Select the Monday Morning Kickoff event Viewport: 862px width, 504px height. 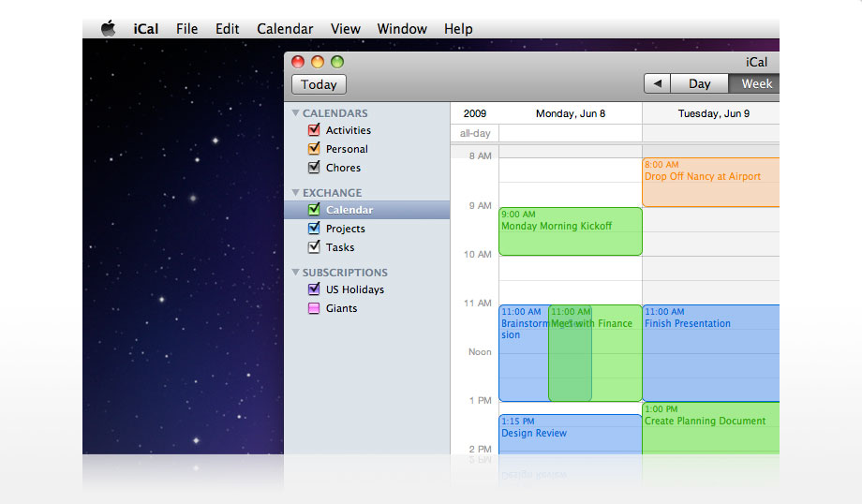pos(570,231)
